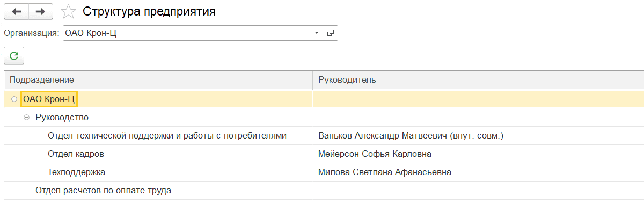Collapse the Руководство branch
The image size is (644, 203).
click(x=27, y=117)
